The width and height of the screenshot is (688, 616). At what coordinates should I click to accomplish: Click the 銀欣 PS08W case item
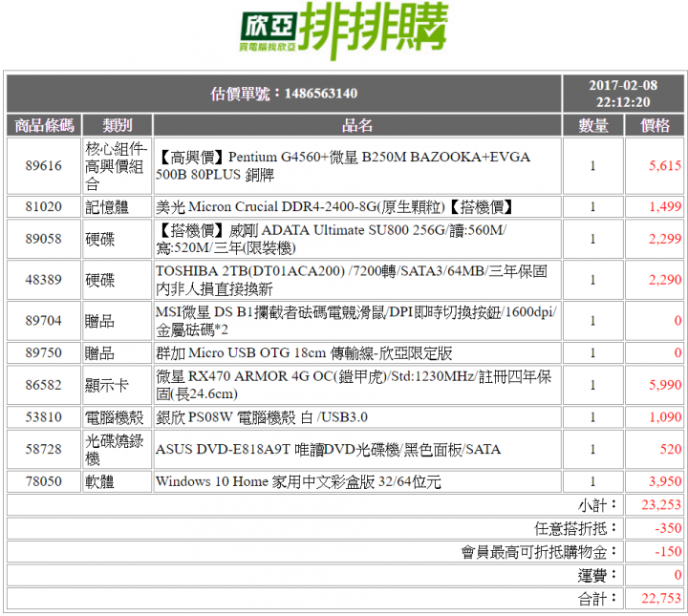pyautogui.click(x=262, y=417)
